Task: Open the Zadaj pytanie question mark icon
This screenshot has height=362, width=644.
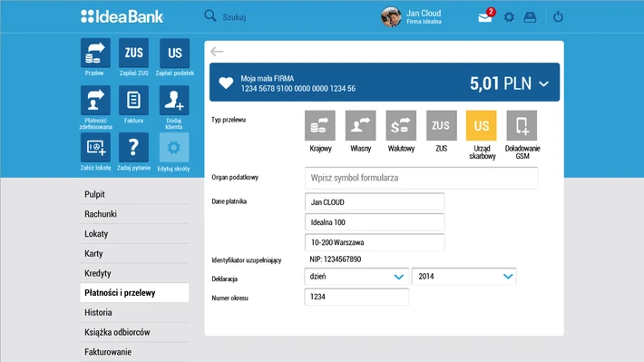Action: pos(133,148)
